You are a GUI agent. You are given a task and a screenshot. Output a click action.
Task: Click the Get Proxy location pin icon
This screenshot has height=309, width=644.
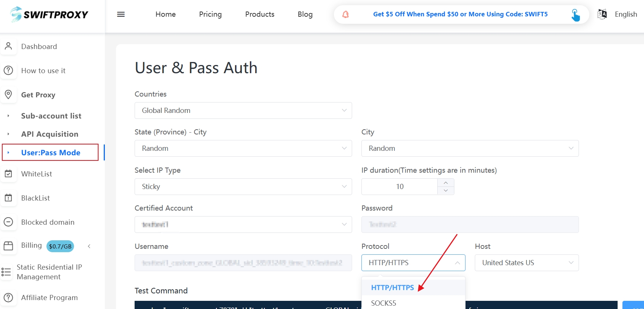pyautogui.click(x=9, y=95)
